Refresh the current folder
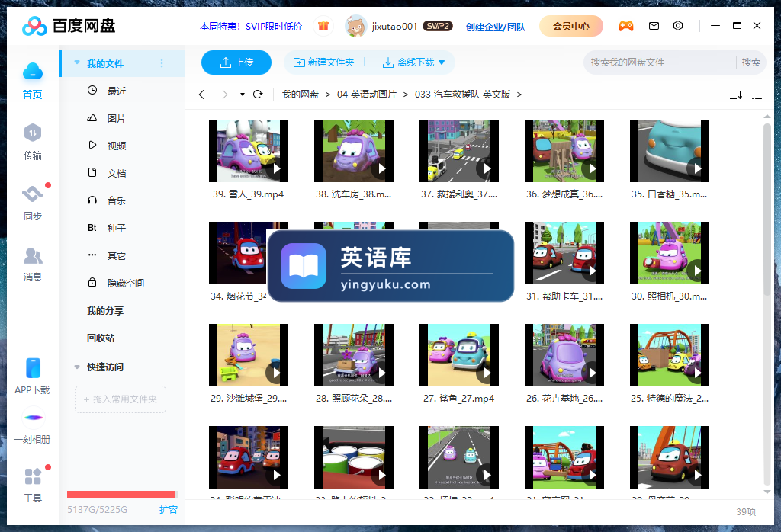 coord(258,94)
